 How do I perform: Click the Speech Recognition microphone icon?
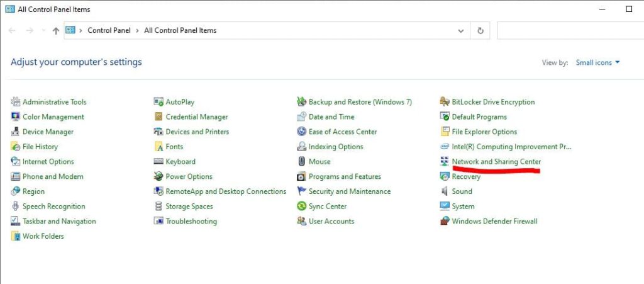coord(16,207)
